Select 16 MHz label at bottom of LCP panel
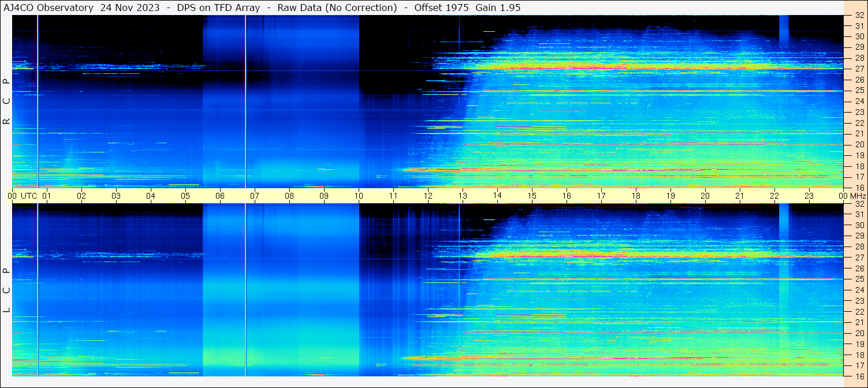Image resolution: width=868 pixels, height=388 pixels. [858, 376]
